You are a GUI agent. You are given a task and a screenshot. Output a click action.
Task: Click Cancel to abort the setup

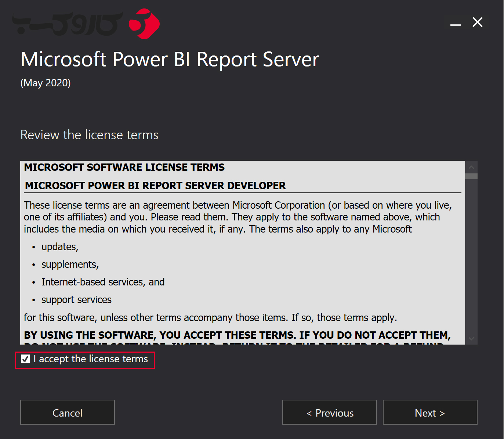pyautogui.click(x=67, y=412)
